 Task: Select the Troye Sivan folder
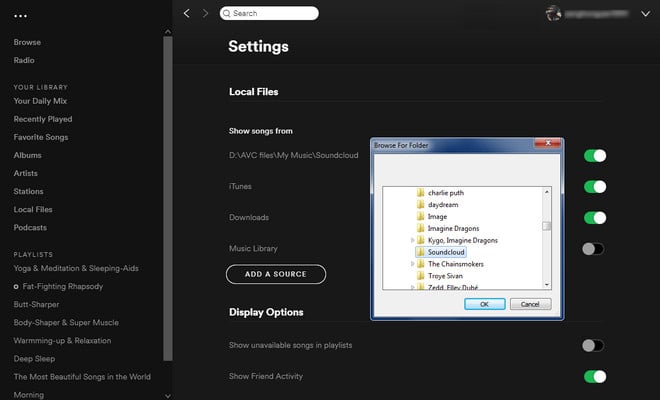445,276
